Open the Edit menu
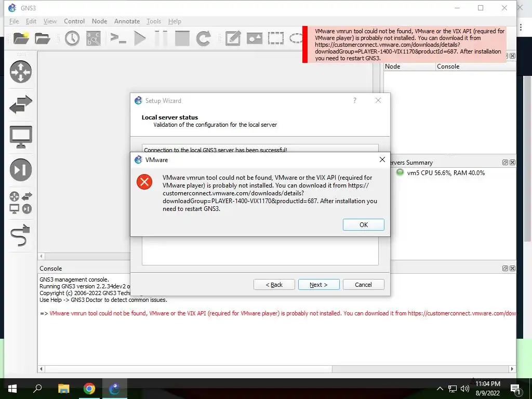The width and height of the screenshot is (532, 399). [x=31, y=21]
